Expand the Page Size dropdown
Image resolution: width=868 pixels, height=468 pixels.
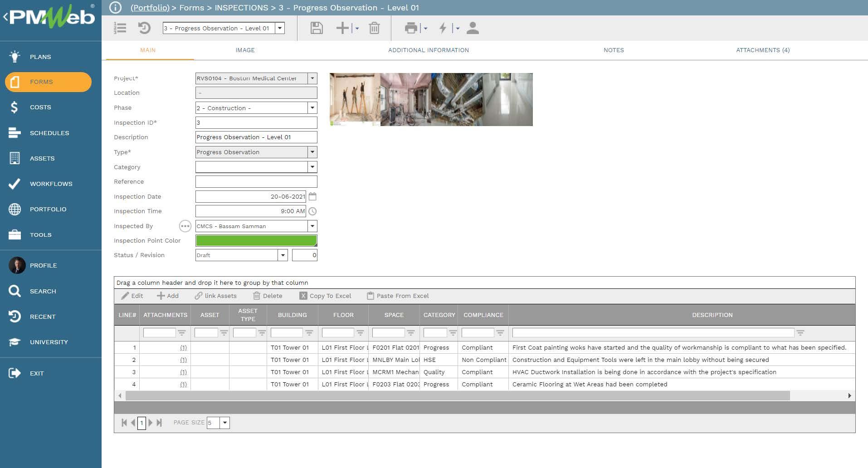pos(224,423)
